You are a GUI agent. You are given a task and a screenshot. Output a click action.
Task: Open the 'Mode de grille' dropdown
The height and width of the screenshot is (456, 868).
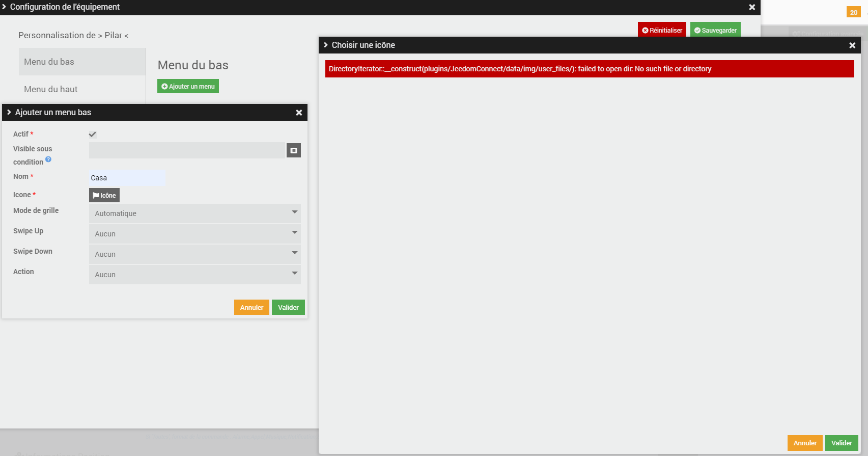coord(195,213)
